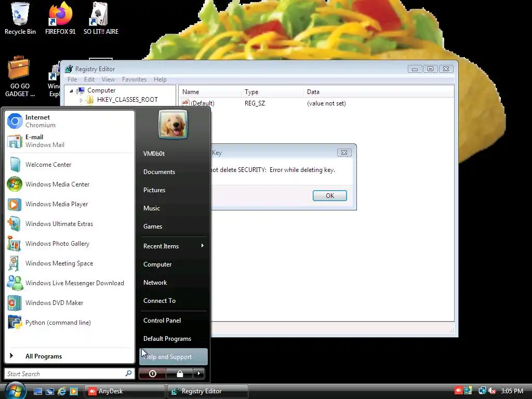
Task: Click OK in error dialog
Action: coord(330,196)
